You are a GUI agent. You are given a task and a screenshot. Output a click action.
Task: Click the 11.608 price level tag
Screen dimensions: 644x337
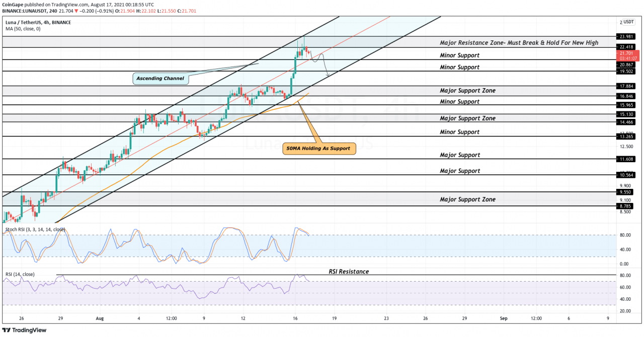[x=626, y=159]
